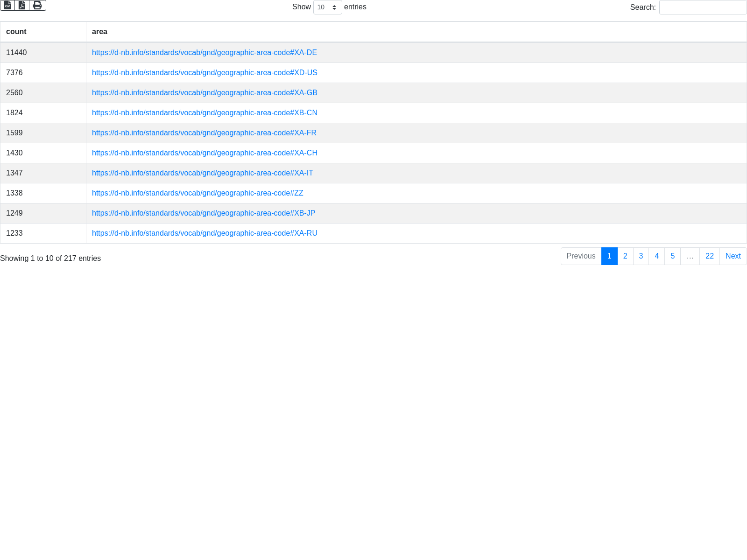Open the ZZ geographic area link
Image resolution: width=747 pixels, height=560 pixels.
(x=197, y=193)
